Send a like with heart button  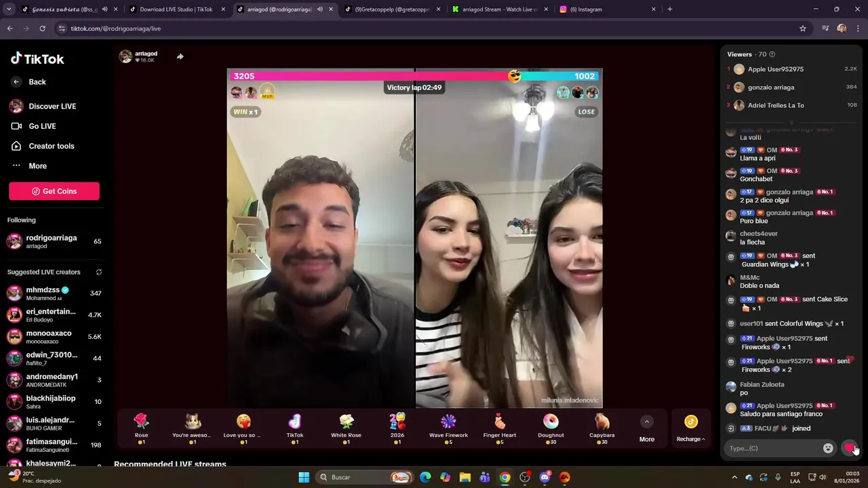point(850,448)
